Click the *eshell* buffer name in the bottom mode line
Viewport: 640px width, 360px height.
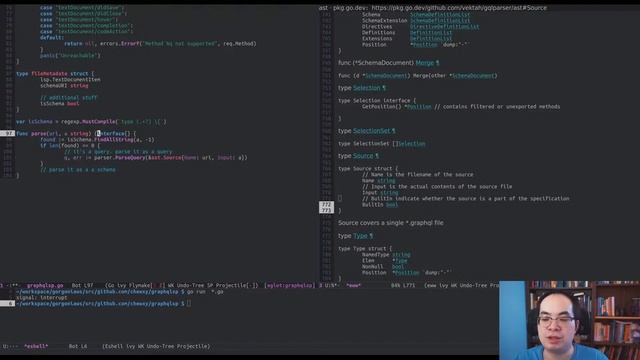[x=36, y=346]
